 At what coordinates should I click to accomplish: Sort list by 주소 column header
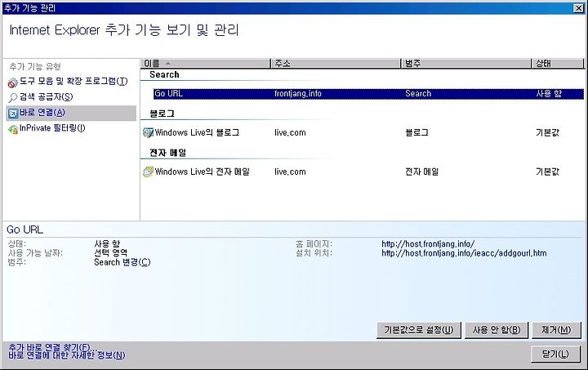click(336, 64)
